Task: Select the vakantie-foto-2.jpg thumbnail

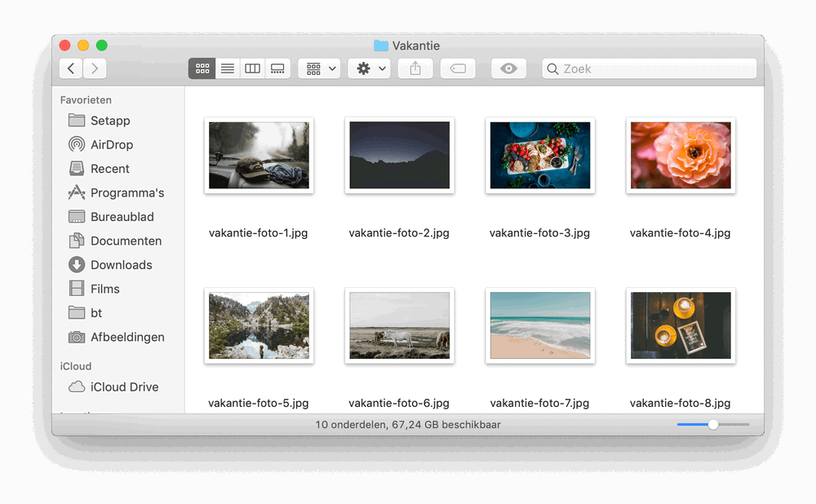Action: click(399, 156)
